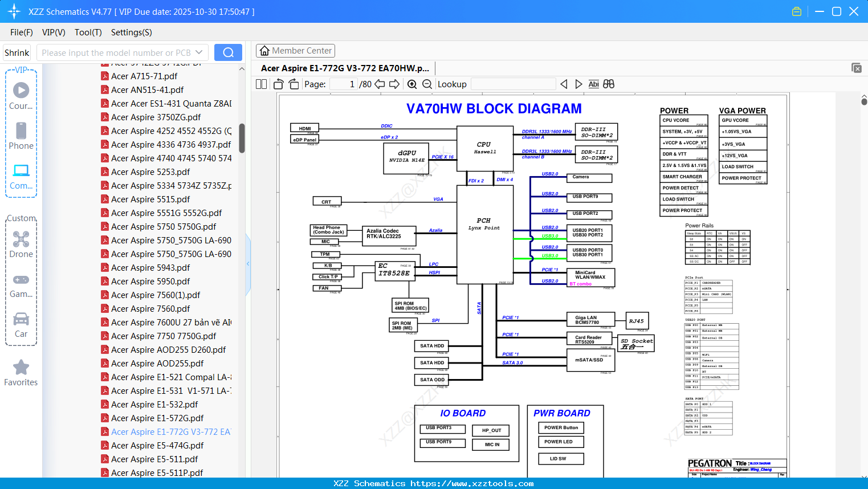
Task: Click the PCH Lynx Point block in the schematic
Action: [484, 234]
